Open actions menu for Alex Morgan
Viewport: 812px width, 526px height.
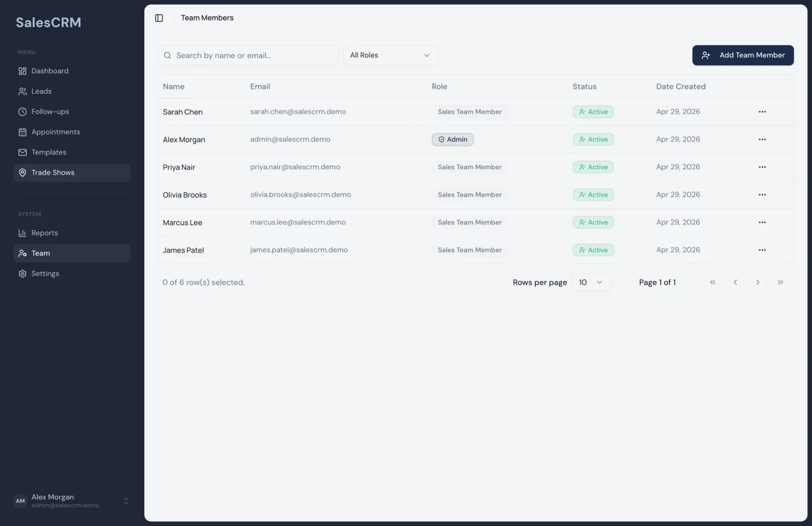click(x=762, y=140)
